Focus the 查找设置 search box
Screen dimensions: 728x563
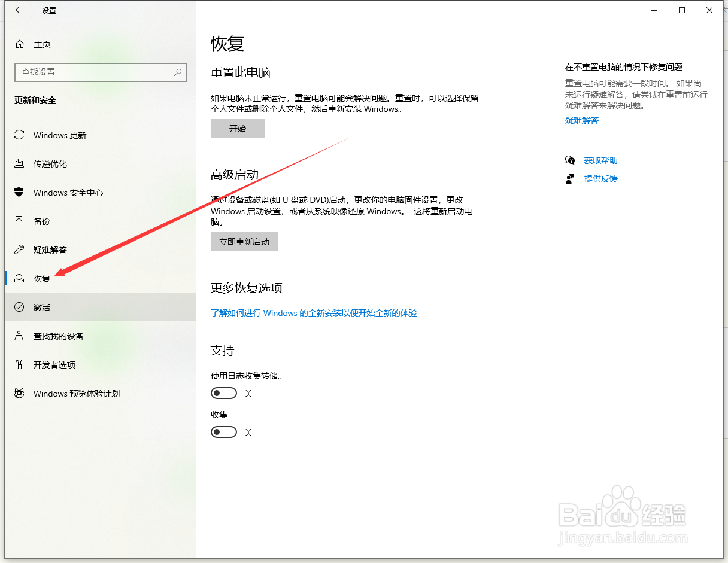coord(101,72)
